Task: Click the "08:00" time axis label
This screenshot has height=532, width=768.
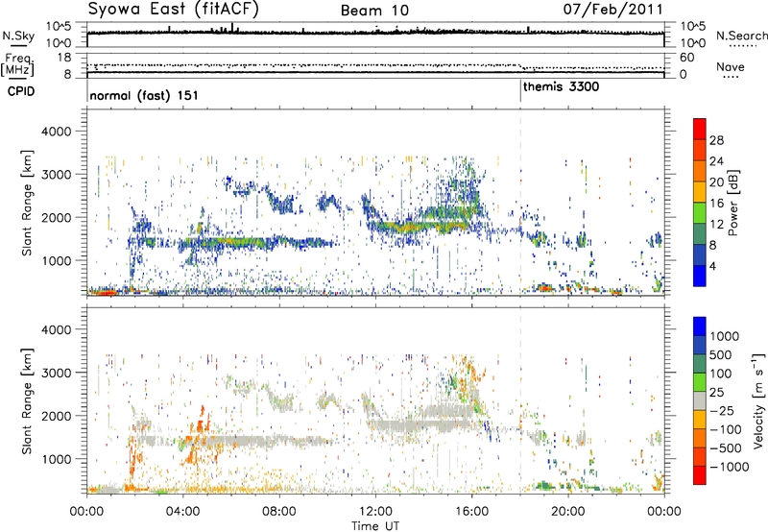Action: click(x=278, y=512)
